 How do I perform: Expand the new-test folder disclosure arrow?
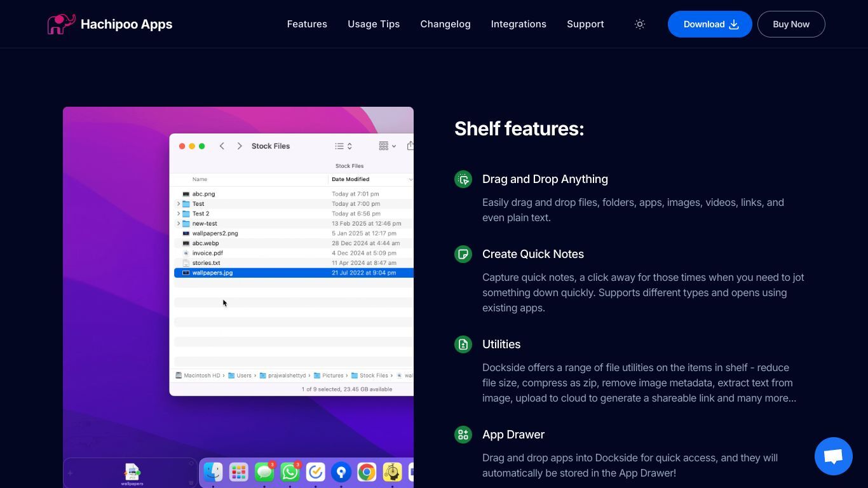(179, 224)
